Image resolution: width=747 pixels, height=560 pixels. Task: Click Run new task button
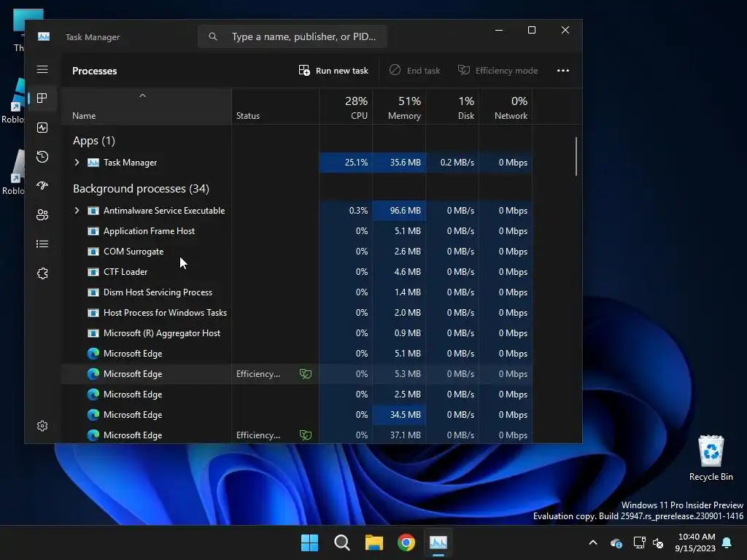[333, 71]
